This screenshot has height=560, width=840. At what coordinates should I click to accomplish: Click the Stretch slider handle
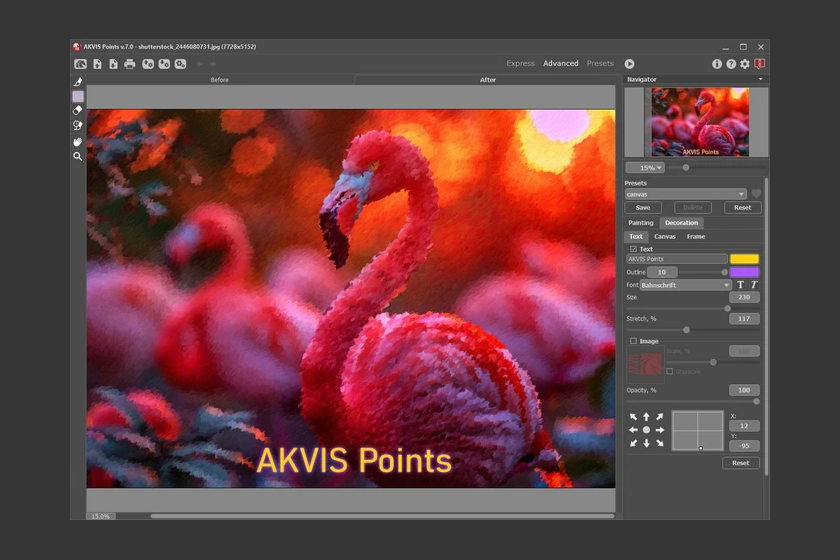pos(686,330)
